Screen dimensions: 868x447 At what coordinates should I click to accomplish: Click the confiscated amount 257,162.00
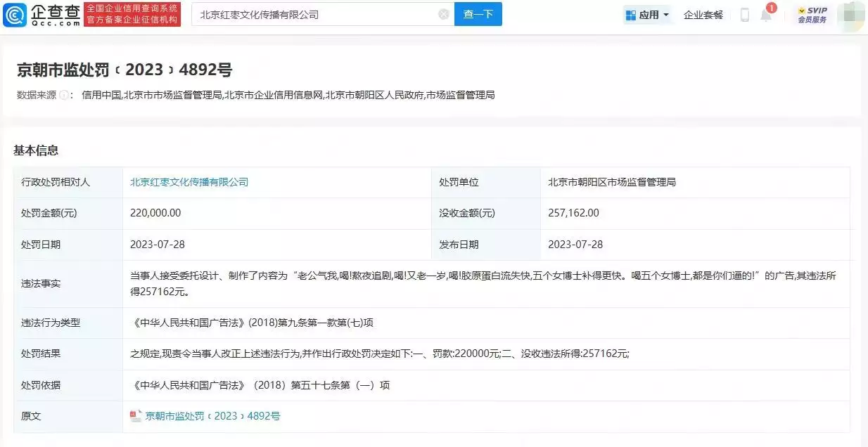click(573, 213)
